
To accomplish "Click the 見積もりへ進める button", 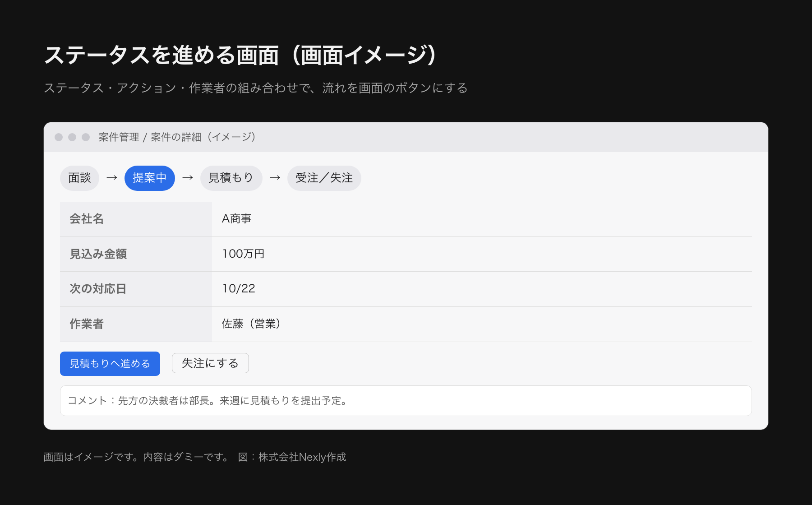I will 110,364.
